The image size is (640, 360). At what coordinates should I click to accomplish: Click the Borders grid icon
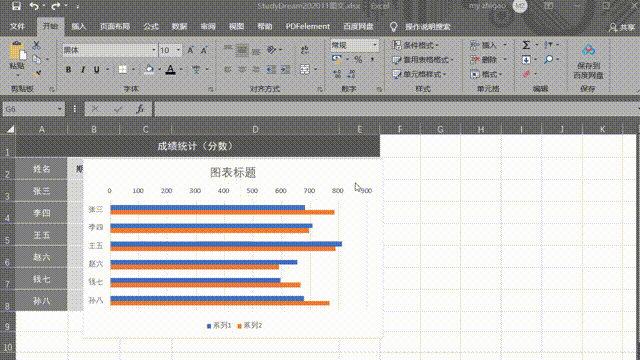pyautogui.click(x=122, y=69)
